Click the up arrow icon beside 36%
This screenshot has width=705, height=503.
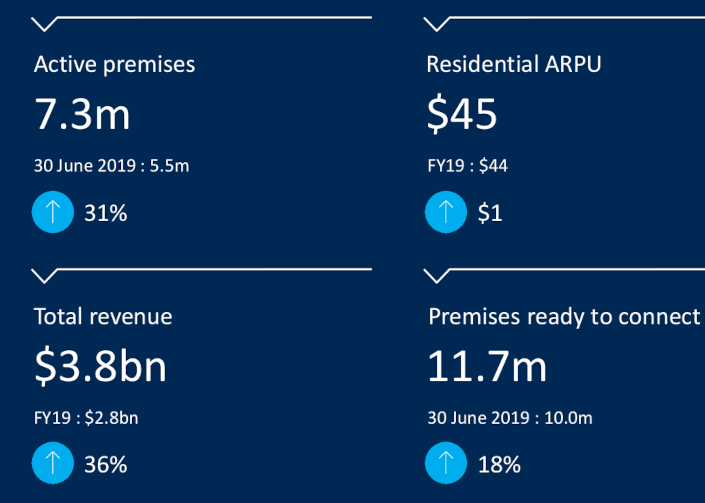(50, 464)
